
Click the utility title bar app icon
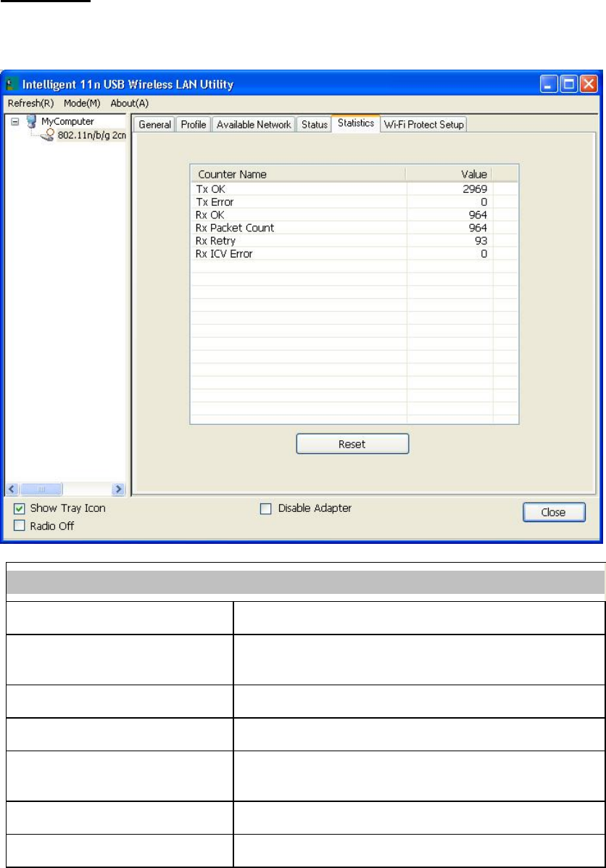pyautogui.click(x=11, y=84)
